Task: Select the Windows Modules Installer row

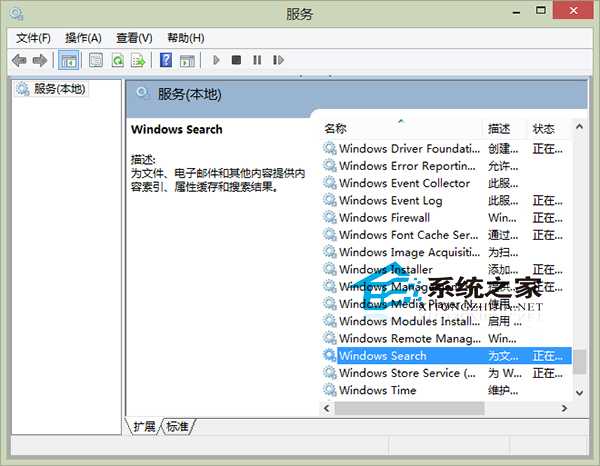Action: [445, 321]
